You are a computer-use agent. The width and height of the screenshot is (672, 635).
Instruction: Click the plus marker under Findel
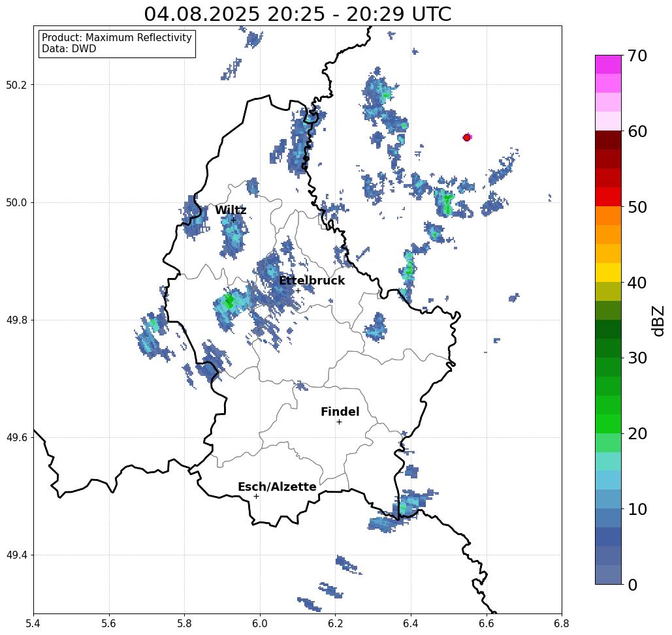[339, 422]
